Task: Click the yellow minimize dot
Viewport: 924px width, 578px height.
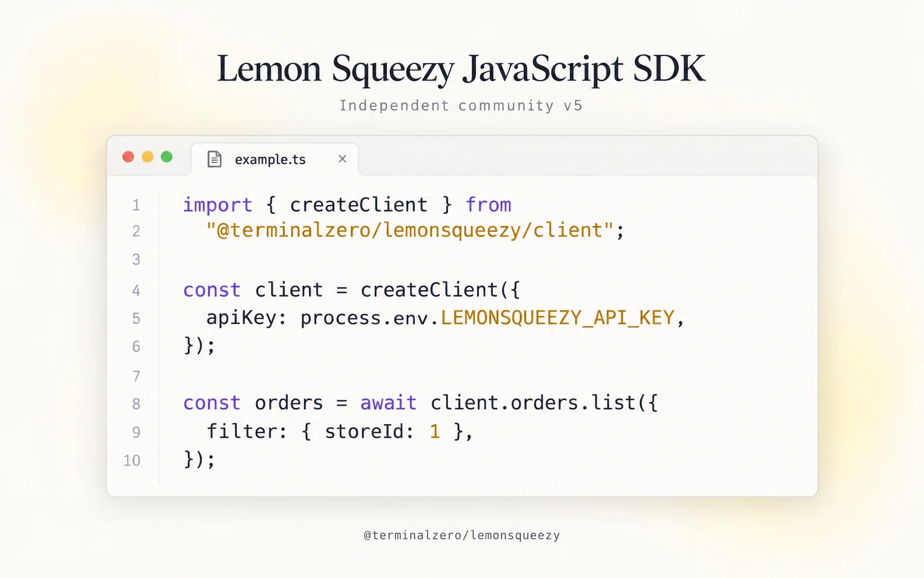Action: coord(147,157)
